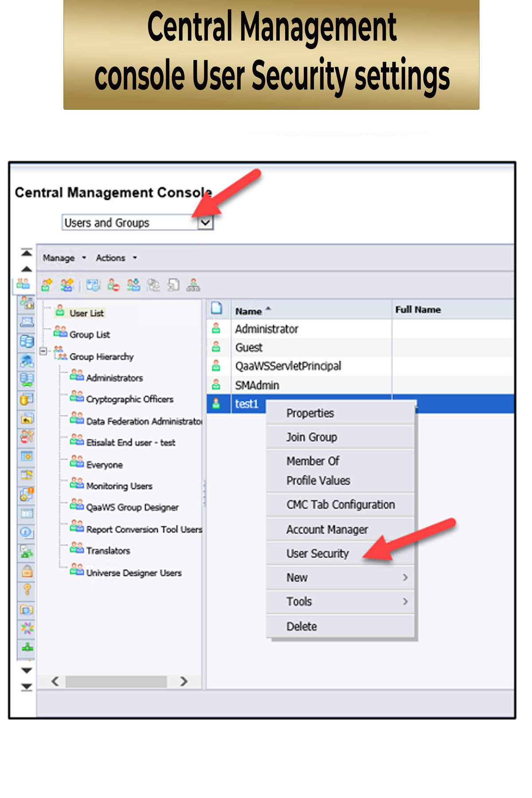Choose Profile Values in the context menu
The width and height of the screenshot is (532, 798).
point(340,481)
